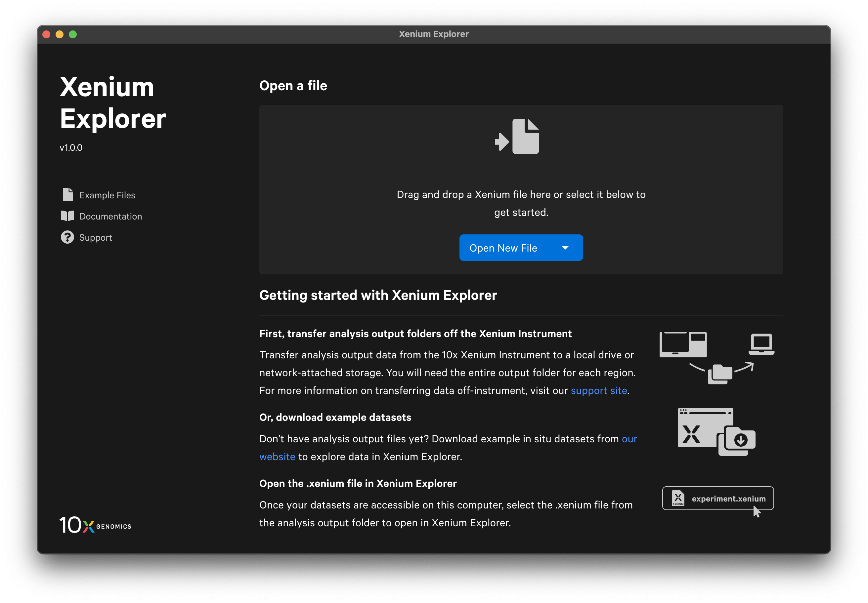The width and height of the screenshot is (868, 603).
Task: Click the Documentation book icon
Action: point(67,216)
